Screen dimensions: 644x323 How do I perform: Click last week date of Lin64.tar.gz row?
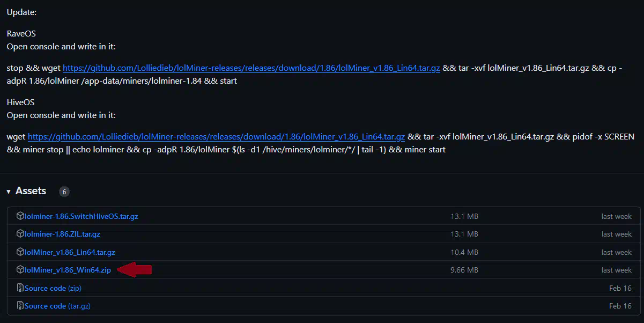617,252
